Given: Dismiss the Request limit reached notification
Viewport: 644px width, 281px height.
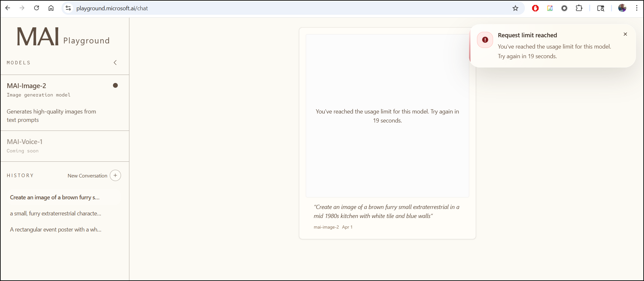Looking at the screenshot, I should click(625, 34).
